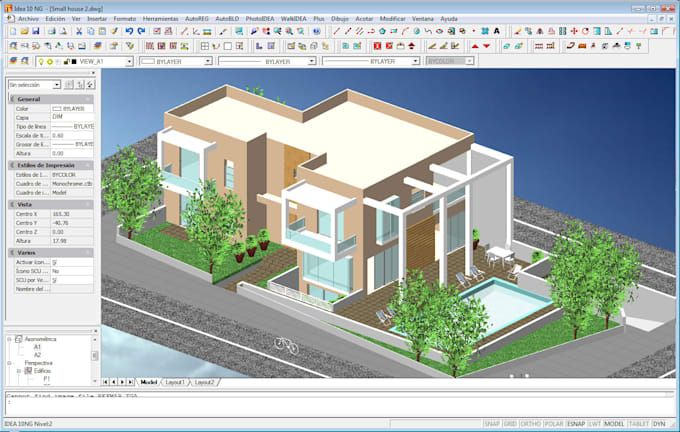The image size is (680, 432).
Task: Open the Modificar menu
Action: click(x=392, y=19)
